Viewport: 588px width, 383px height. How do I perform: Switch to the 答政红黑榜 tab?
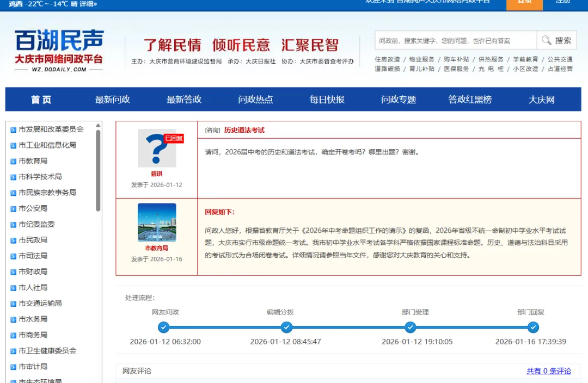pos(469,100)
